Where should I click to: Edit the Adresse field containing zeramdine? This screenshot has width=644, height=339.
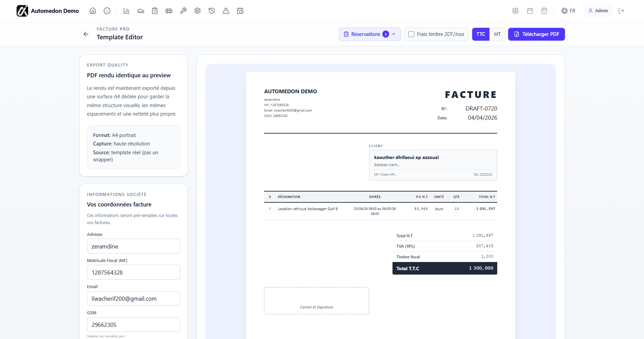click(x=133, y=246)
